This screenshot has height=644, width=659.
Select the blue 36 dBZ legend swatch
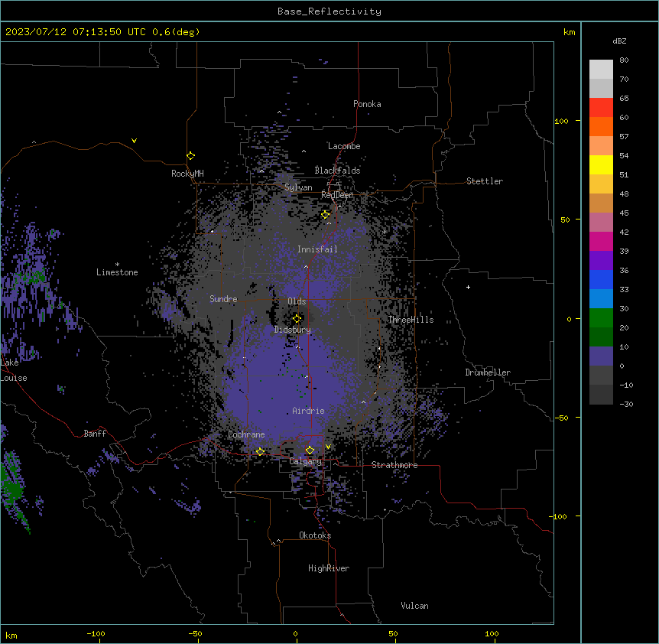tap(601, 279)
